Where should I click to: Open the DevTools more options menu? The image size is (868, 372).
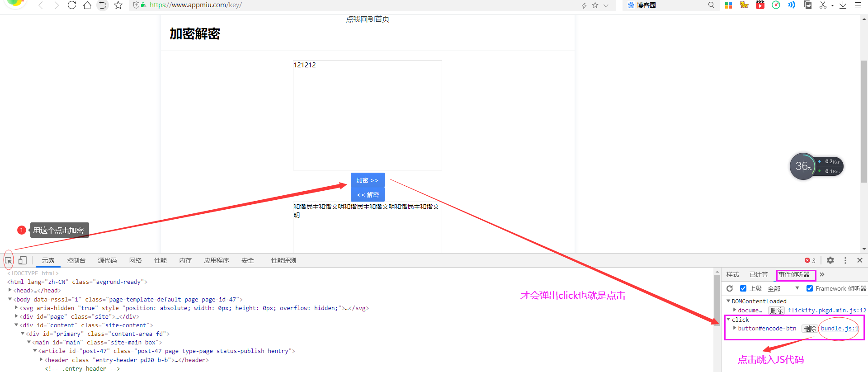tap(845, 260)
